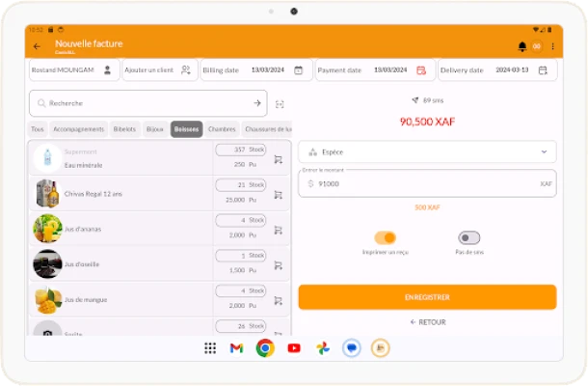Add Jus d'ananas to cart

(x=278, y=230)
